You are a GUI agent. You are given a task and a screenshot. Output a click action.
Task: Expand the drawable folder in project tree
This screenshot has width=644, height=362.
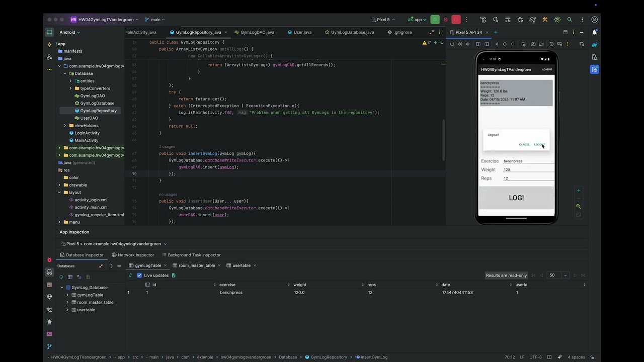(x=59, y=185)
